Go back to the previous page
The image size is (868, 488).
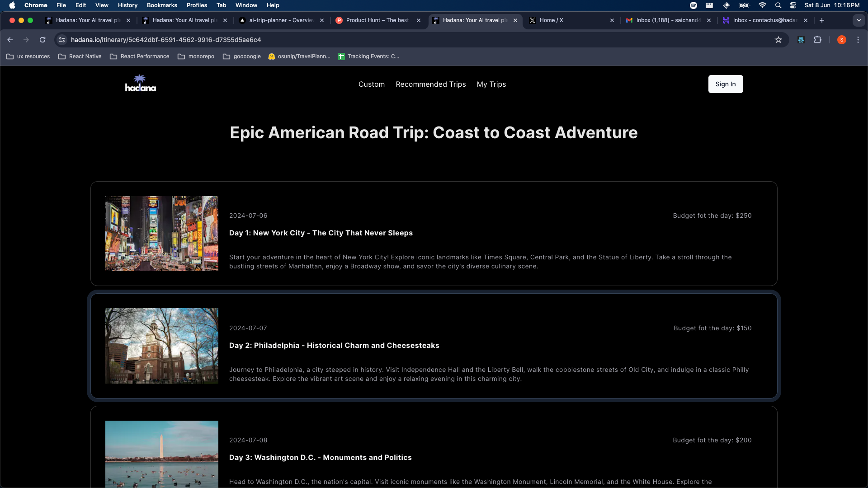coord(10,40)
